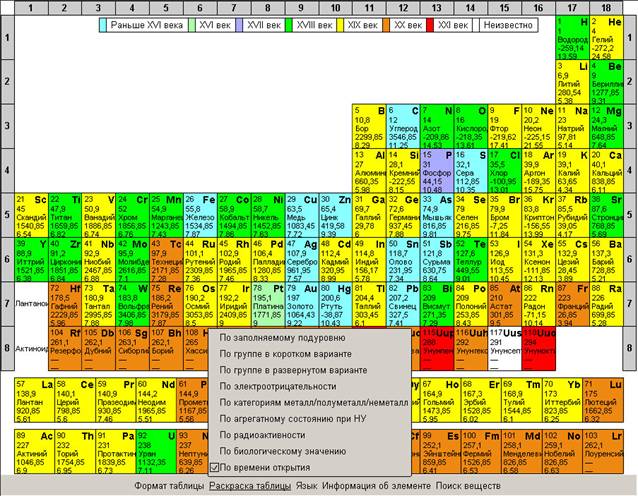Click the orange 'XX век' legend swatch

coord(386,25)
